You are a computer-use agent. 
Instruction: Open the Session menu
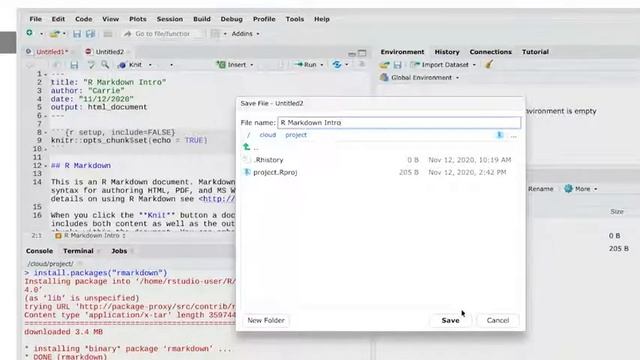pyautogui.click(x=170, y=19)
